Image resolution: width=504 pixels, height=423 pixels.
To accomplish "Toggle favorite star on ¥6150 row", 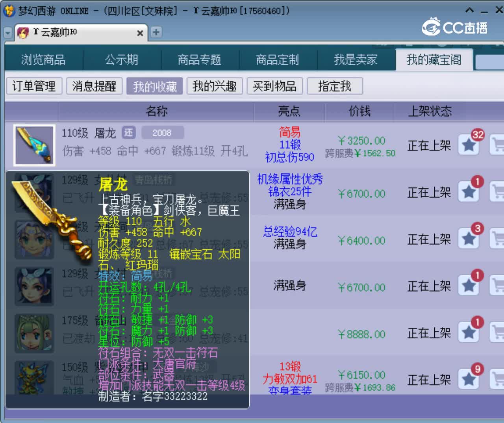I will (x=469, y=380).
